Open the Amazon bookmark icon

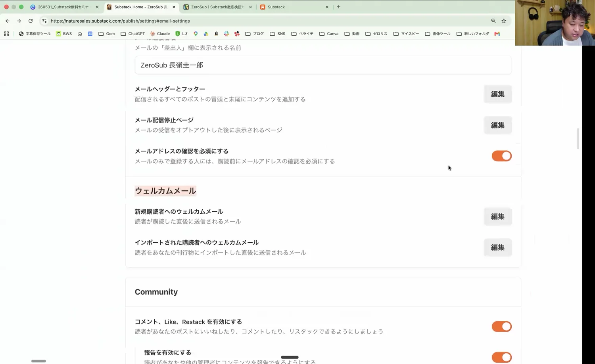pyautogui.click(x=216, y=34)
